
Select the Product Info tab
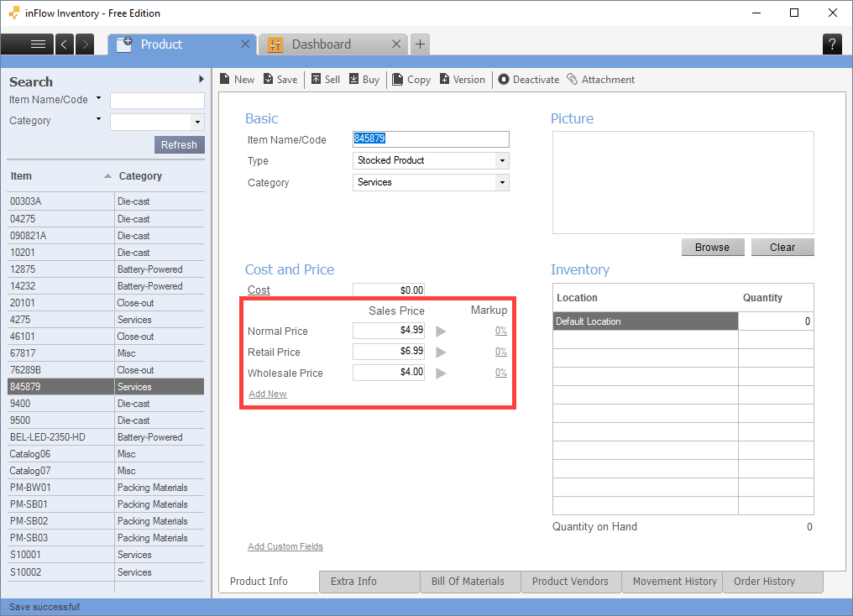click(x=269, y=582)
